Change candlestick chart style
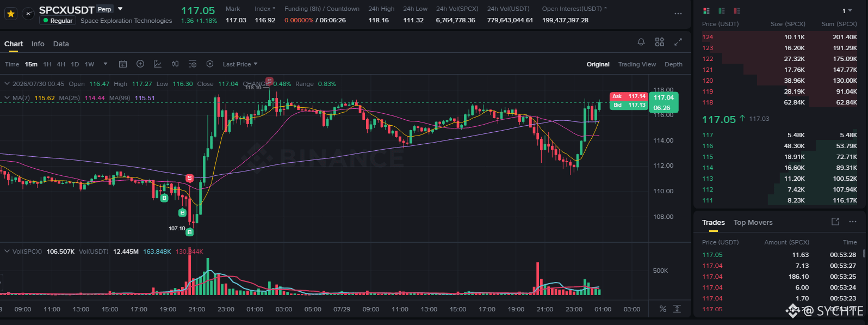The height and width of the screenshot is (325, 868). click(x=175, y=64)
